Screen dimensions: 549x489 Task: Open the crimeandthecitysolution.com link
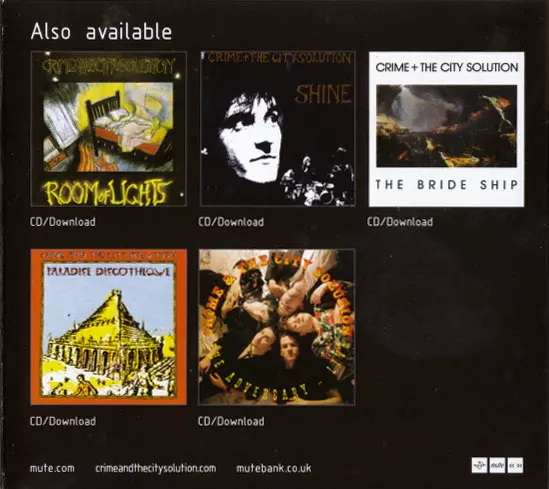tap(155, 468)
